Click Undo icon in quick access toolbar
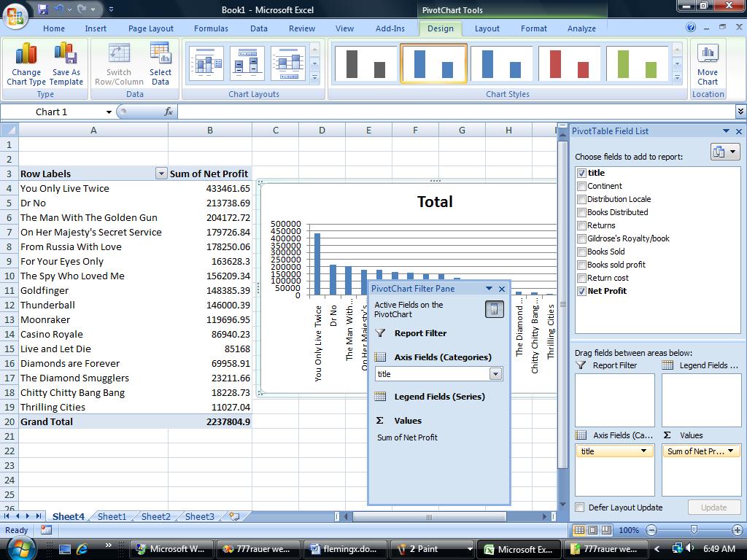Viewport: 747px width, 560px height. [x=59, y=9]
